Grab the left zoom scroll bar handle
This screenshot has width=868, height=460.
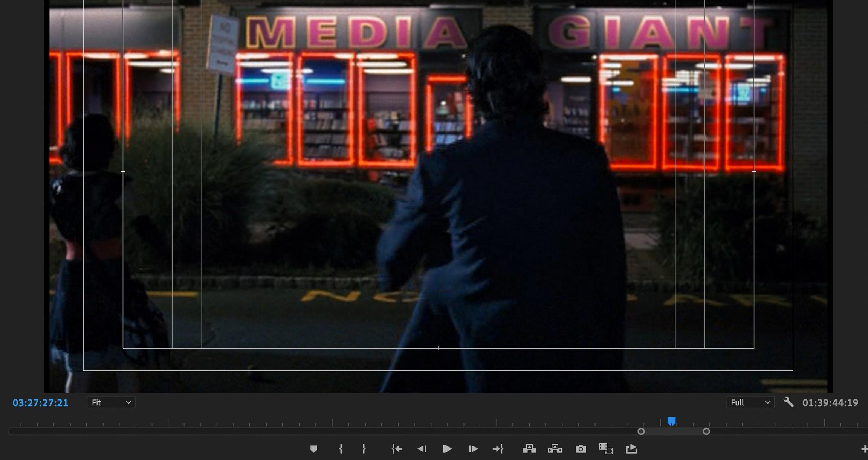641,431
